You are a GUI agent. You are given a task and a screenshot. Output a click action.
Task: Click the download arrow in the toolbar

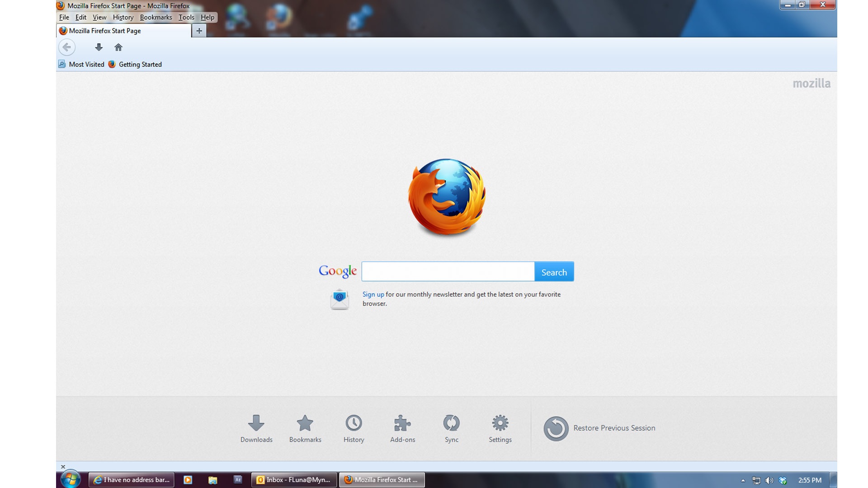(x=99, y=47)
